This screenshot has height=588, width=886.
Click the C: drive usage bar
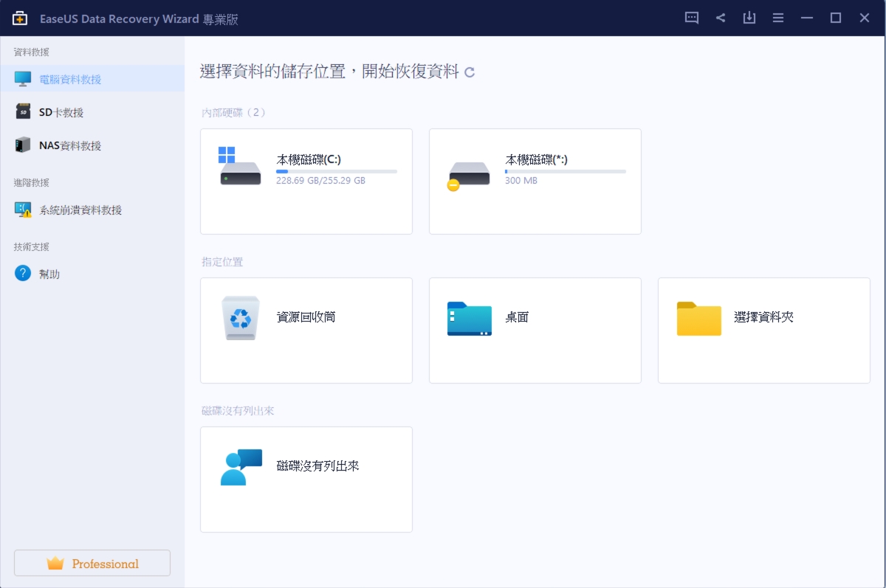click(x=336, y=171)
